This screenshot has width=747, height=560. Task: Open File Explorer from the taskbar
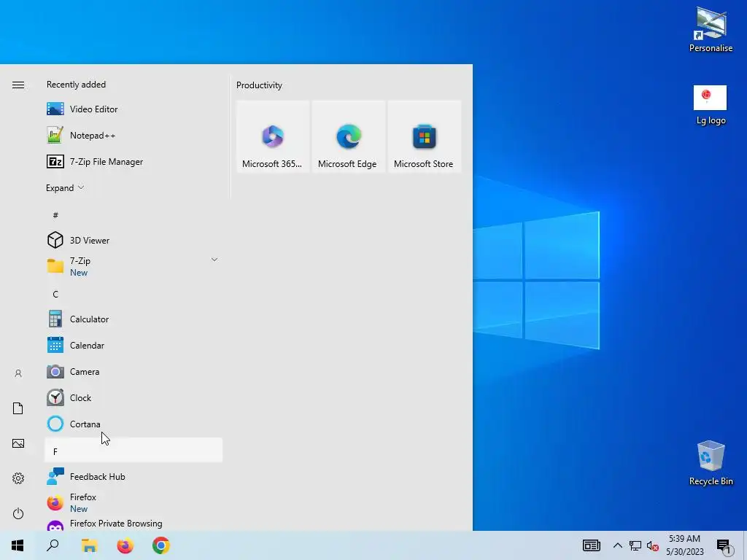point(89,545)
